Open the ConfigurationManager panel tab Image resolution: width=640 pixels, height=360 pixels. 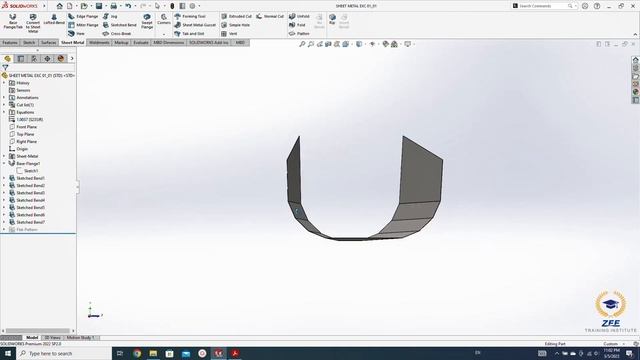coord(34,58)
